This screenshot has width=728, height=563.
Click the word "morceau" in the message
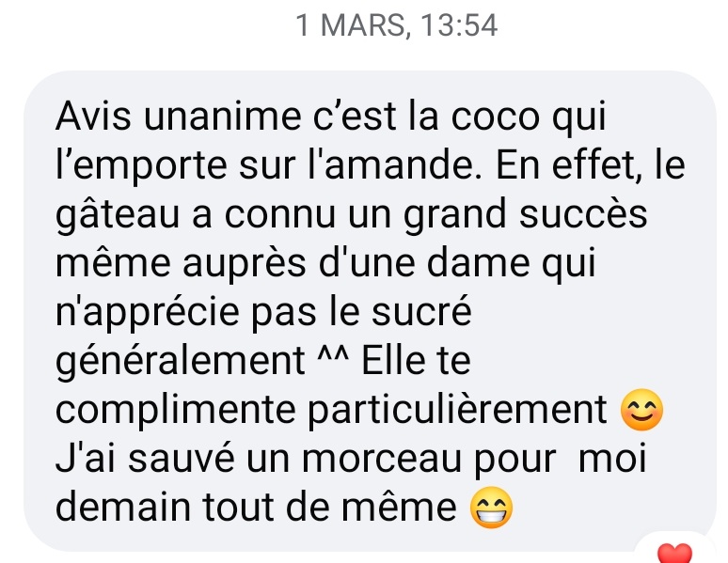coord(381,459)
